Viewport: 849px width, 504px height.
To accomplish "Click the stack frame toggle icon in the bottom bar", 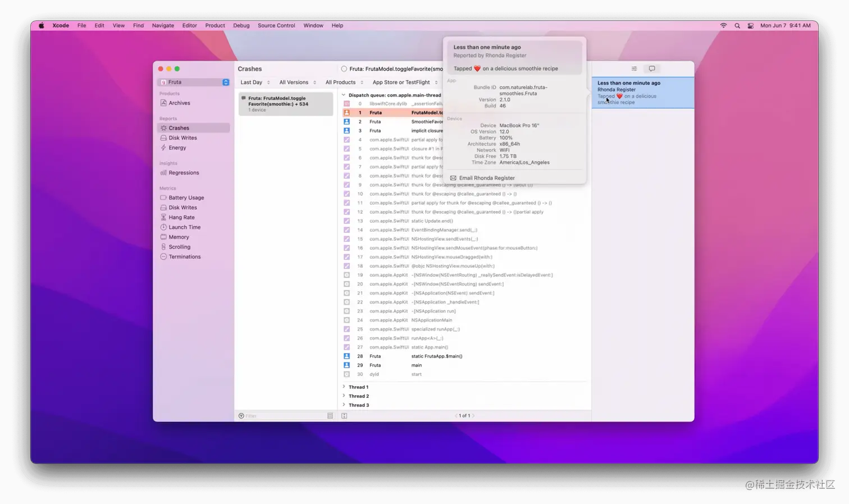I will tap(344, 416).
